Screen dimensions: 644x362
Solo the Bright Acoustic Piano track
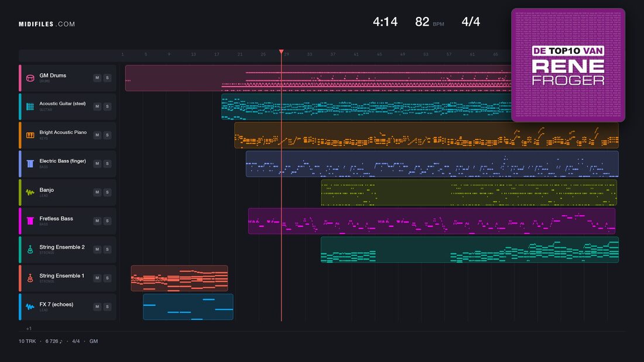[107, 135]
